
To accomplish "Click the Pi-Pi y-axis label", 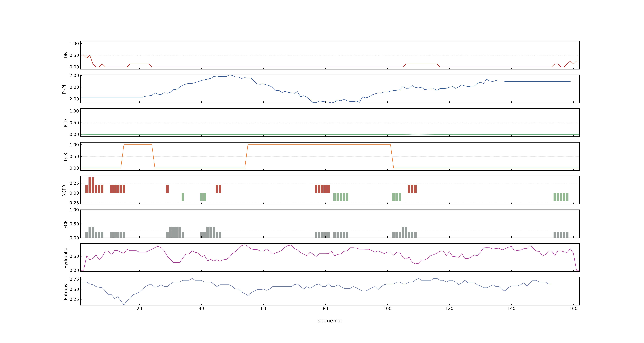I will (x=64, y=89).
